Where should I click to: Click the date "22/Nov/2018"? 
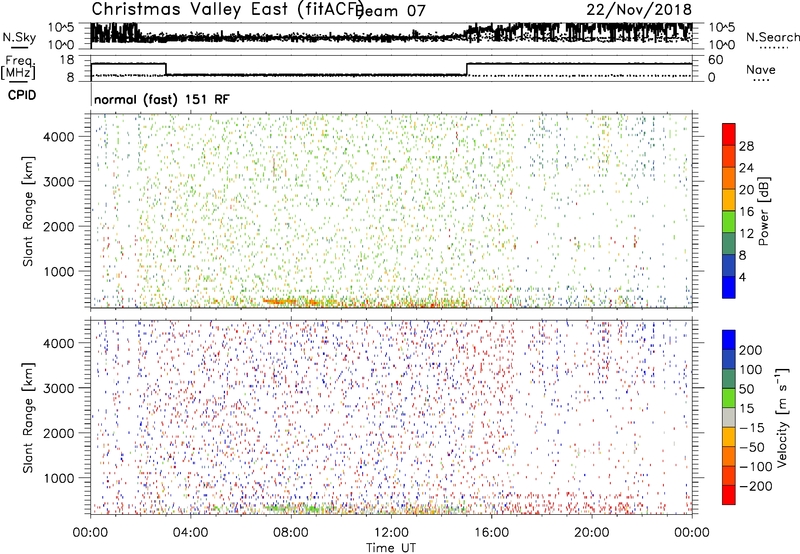click(x=639, y=10)
